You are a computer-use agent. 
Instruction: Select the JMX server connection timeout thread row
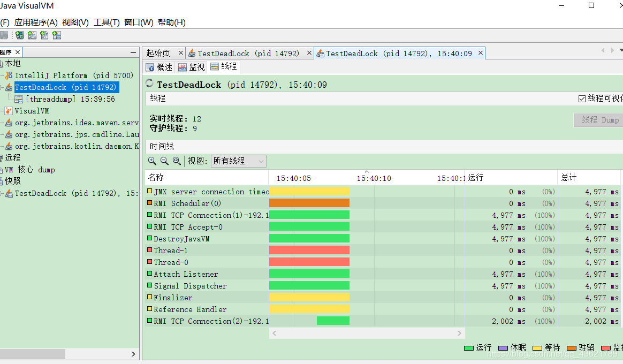click(383, 192)
